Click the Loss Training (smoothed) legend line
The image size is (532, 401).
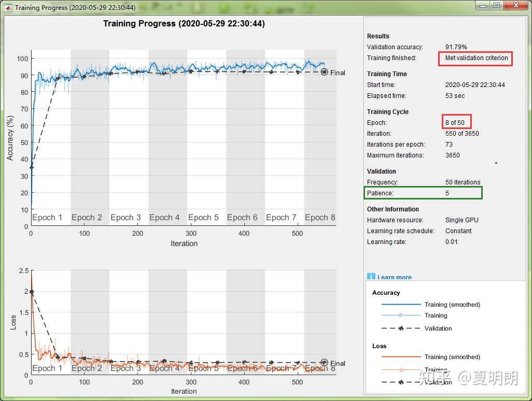pyautogui.click(x=401, y=356)
